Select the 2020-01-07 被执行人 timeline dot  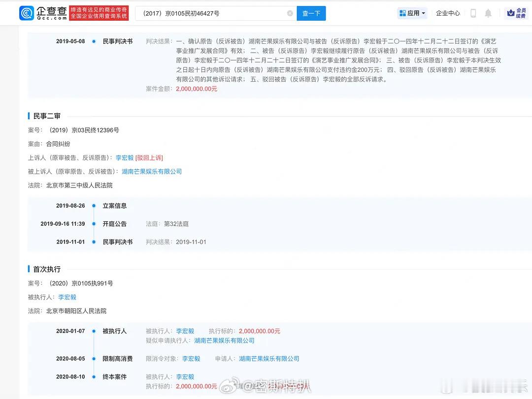click(94, 331)
